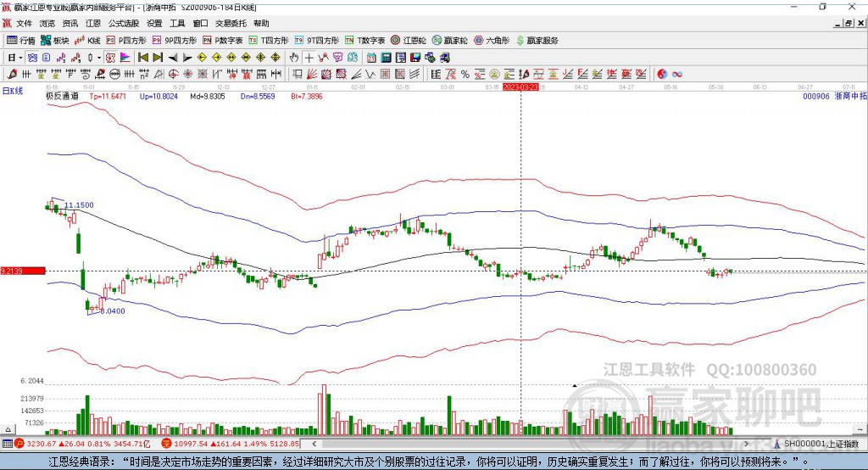This screenshot has height=470, width=868.
Task: Click the 极反通道 indicator label
Action: [x=62, y=96]
